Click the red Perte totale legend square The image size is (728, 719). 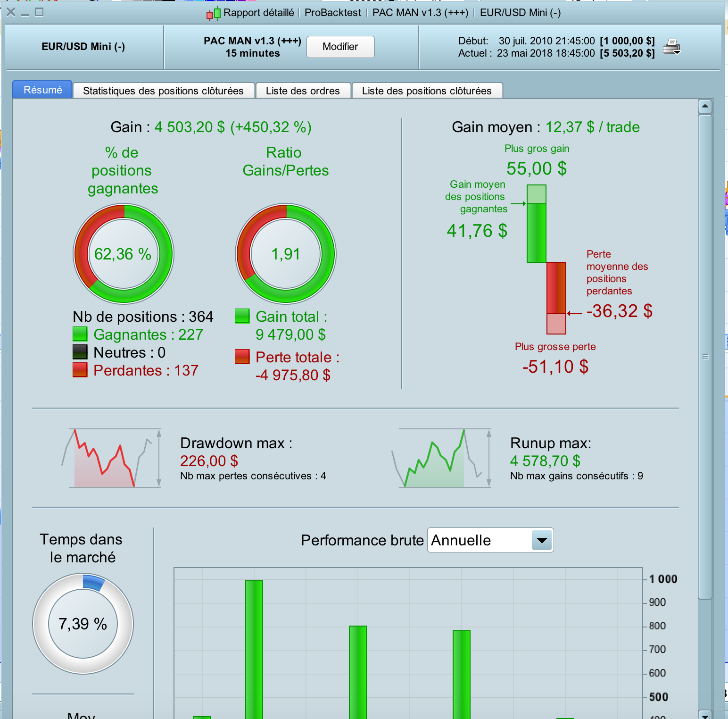(x=242, y=357)
